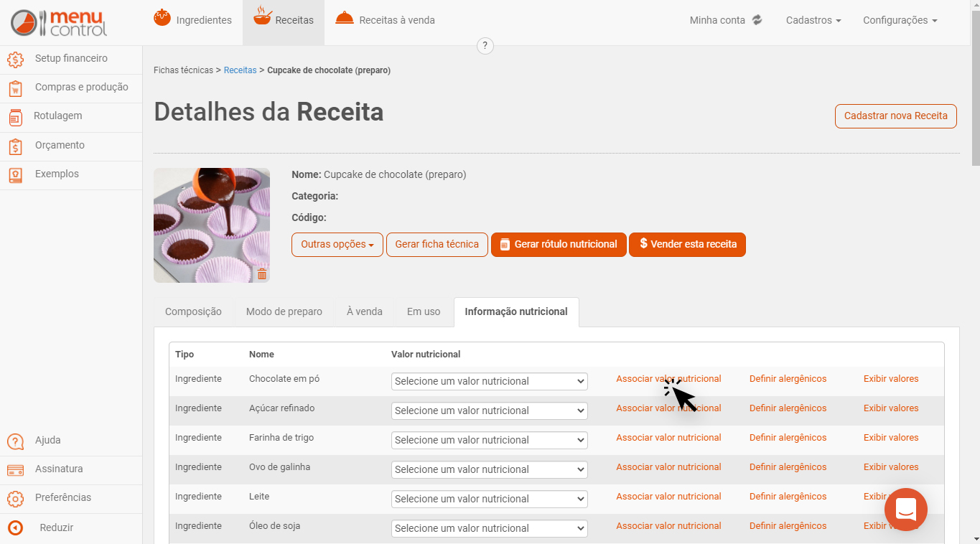This screenshot has height=544, width=980.
Task: Click the Gerar ficha técnica button
Action: click(x=437, y=245)
